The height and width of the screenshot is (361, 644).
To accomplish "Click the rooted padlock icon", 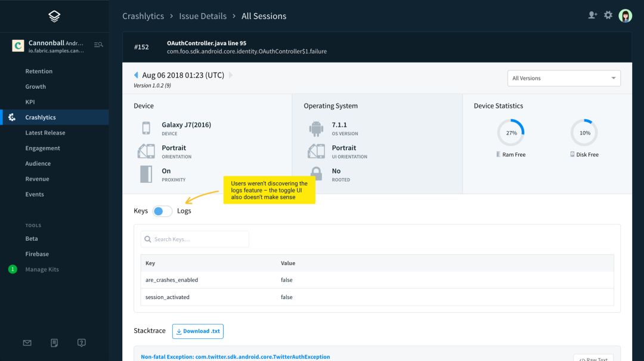I will point(316,173).
